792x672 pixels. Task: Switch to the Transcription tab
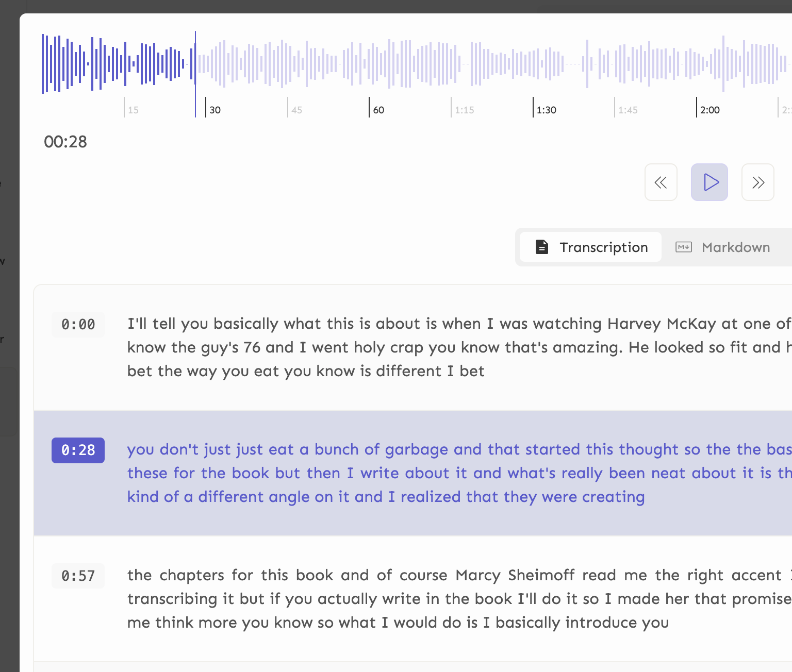click(591, 247)
